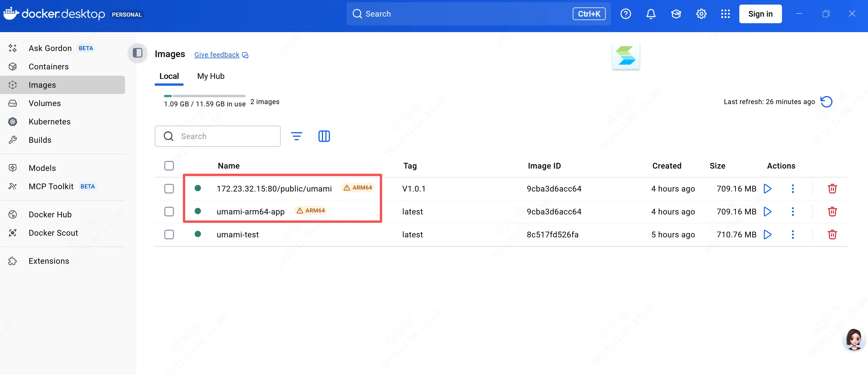Open the apps grid menu
This screenshot has width=868, height=375.
[x=725, y=14]
